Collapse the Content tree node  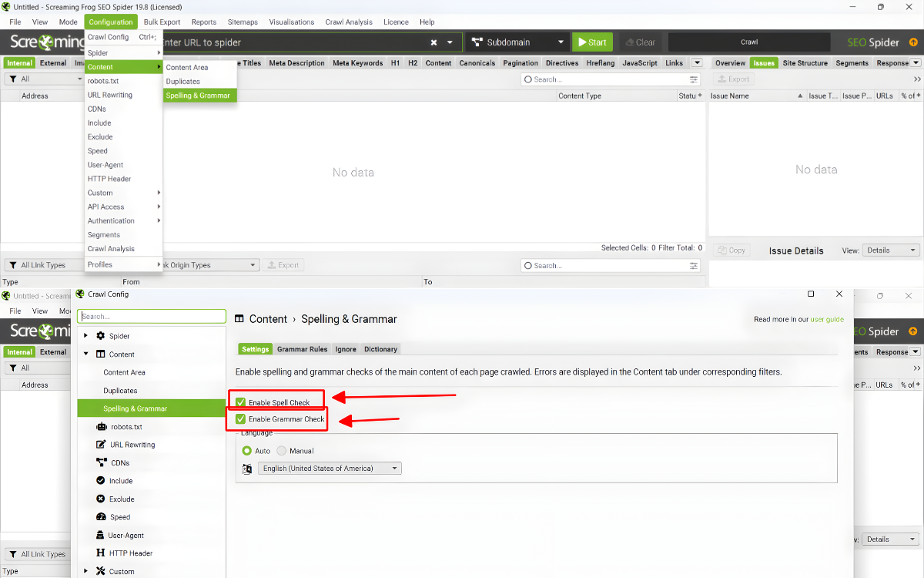click(x=85, y=355)
